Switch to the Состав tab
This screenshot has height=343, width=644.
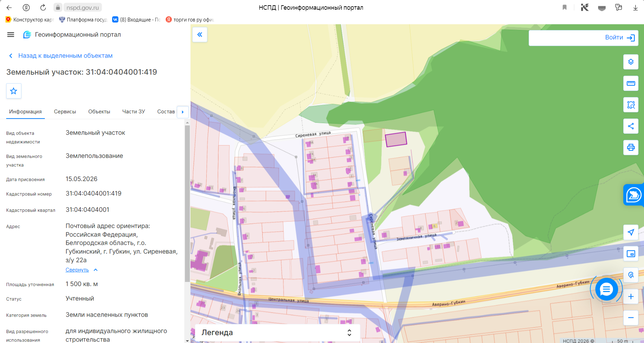[166, 112]
